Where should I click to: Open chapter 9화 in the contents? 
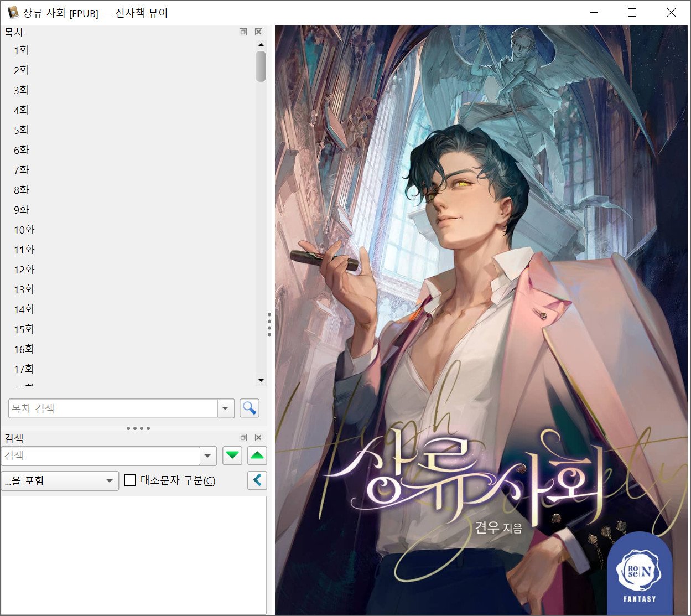tap(21, 210)
